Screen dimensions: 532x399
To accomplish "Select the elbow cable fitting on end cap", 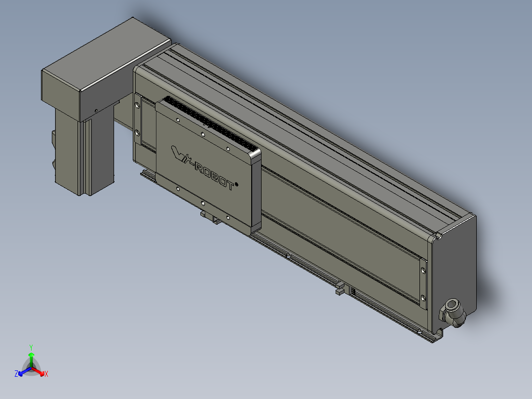I will 453,313.
